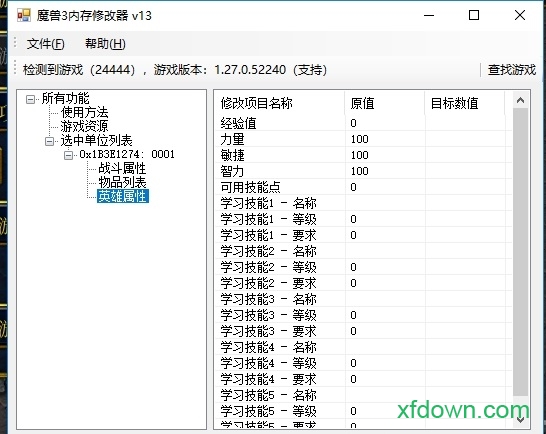The height and width of the screenshot is (434, 546).
Task: Select the 学习技能3 - 名称 row
Action: pos(364,299)
